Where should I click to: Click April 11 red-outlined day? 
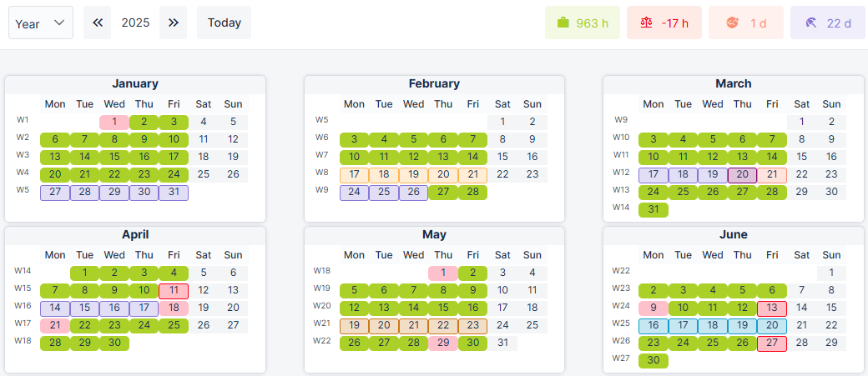point(174,290)
